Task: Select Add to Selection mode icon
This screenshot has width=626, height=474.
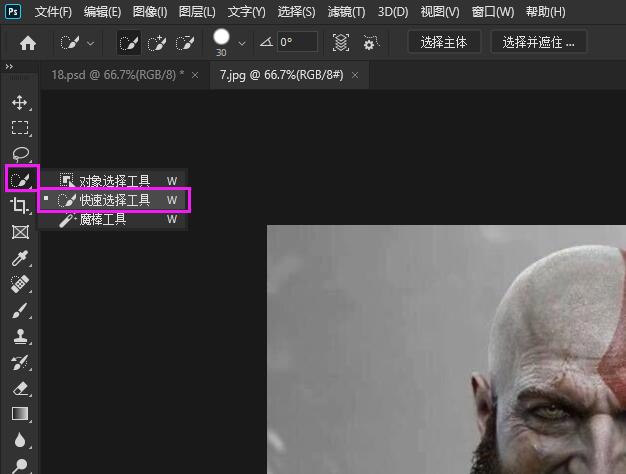Action: click(157, 43)
